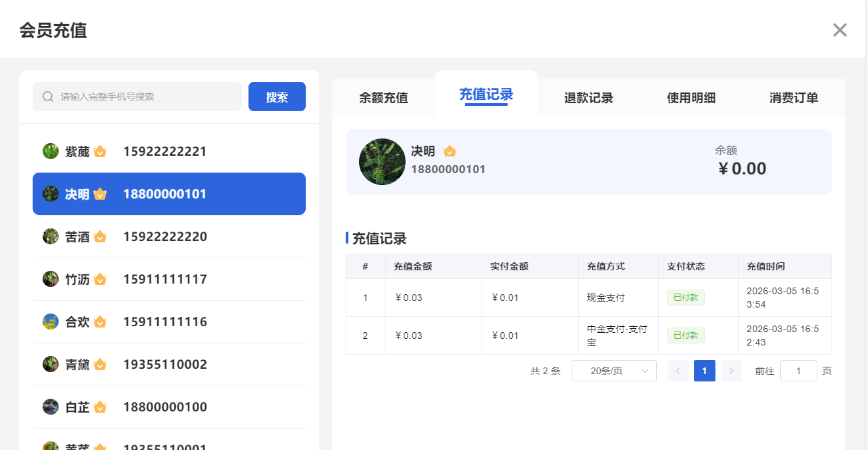The image size is (868, 450).
Task: Click the crown icon next to 白芷
Action: (100, 407)
